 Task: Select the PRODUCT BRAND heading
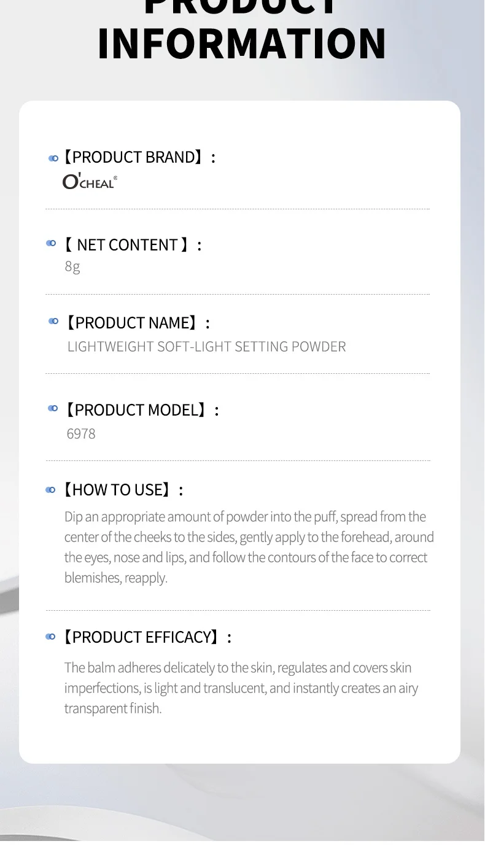tap(138, 157)
